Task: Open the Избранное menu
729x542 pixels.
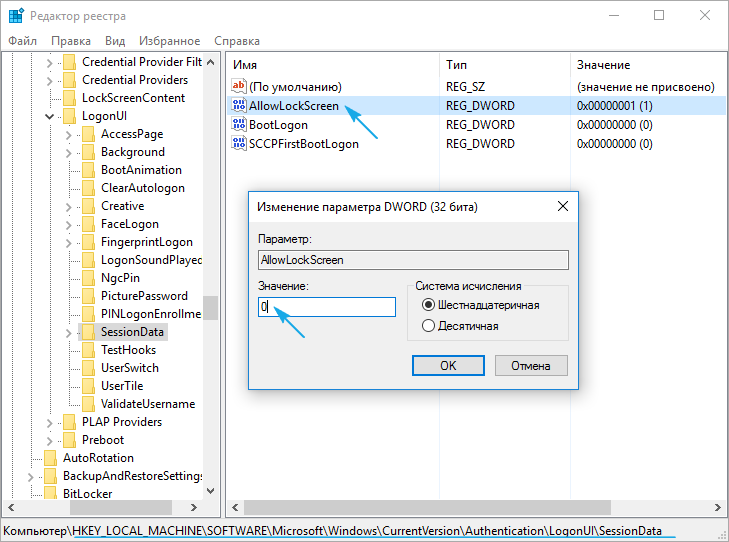Action: click(x=170, y=41)
